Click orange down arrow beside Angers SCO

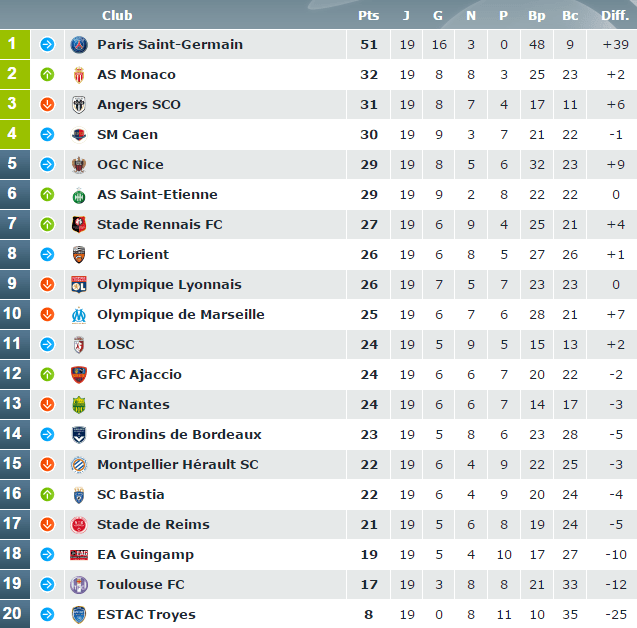click(47, 104)
